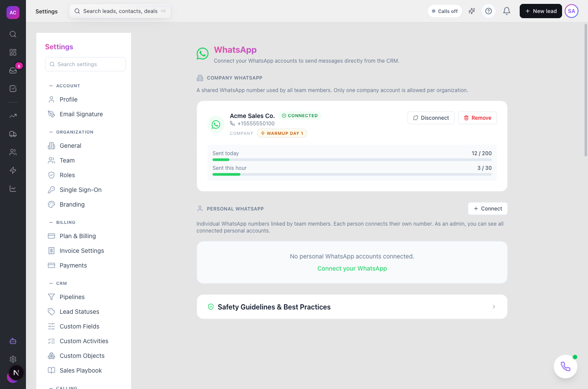Open the notifications bell

507,11
